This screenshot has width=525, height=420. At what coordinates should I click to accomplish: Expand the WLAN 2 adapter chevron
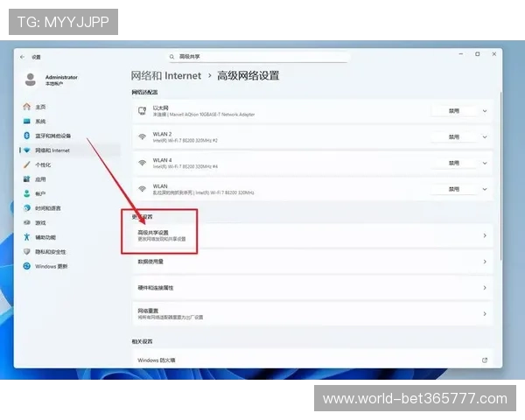pos(485,137)
